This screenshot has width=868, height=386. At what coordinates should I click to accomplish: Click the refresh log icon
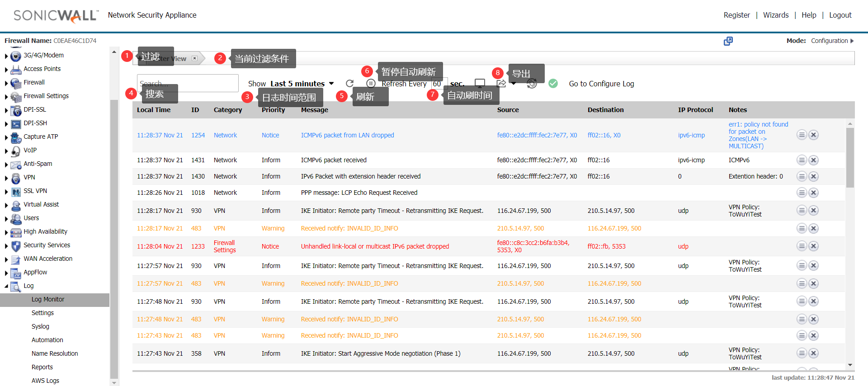(x=349, y=84)
